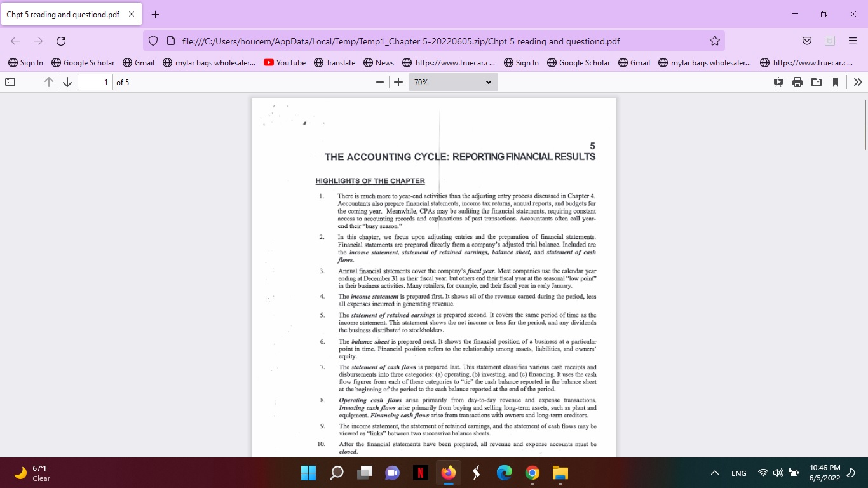Open the clock showing 10:46 PM
The height and width of the screenshot is (488, 868).
(825, 473)
